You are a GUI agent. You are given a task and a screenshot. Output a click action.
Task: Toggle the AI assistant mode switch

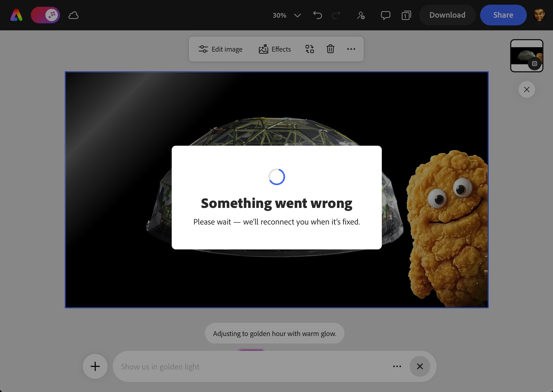click(x=45, y=15)
